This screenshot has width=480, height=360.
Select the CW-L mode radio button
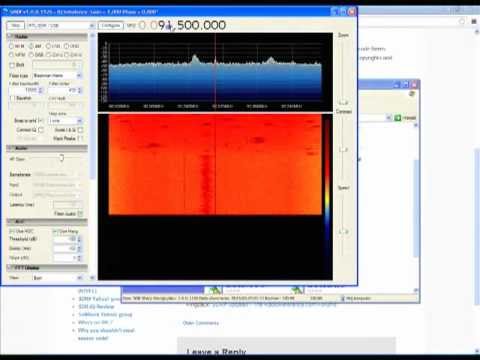[48, 55]
